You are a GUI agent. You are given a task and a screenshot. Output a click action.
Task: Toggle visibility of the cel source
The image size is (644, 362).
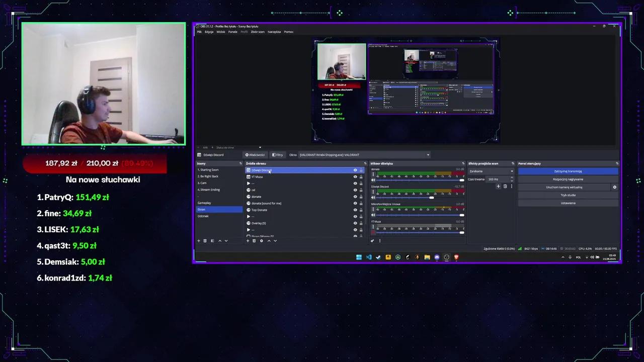[x=355, y=190]
